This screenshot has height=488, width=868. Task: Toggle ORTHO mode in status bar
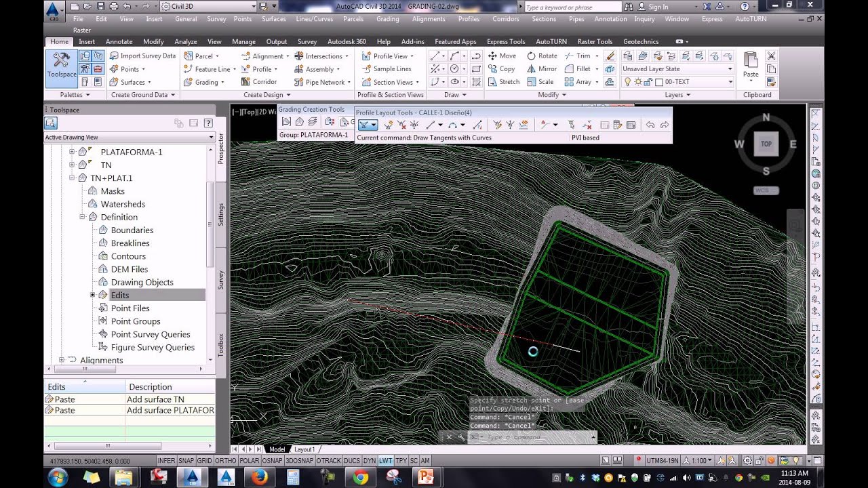click(x=225, y=460)
